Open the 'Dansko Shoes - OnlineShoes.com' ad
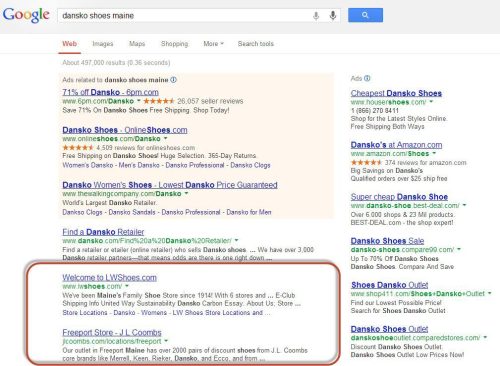Image resolution: width=500 pixels, height=366 pixels. pyautogui.click(x=125, y=130)
